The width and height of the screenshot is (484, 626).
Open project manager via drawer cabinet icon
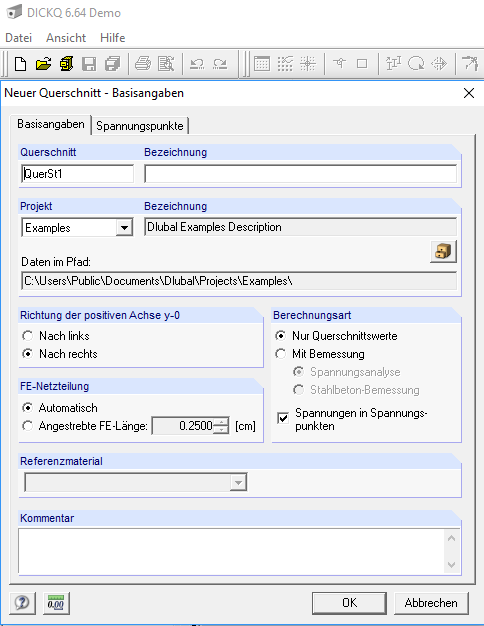click(443, 251)
